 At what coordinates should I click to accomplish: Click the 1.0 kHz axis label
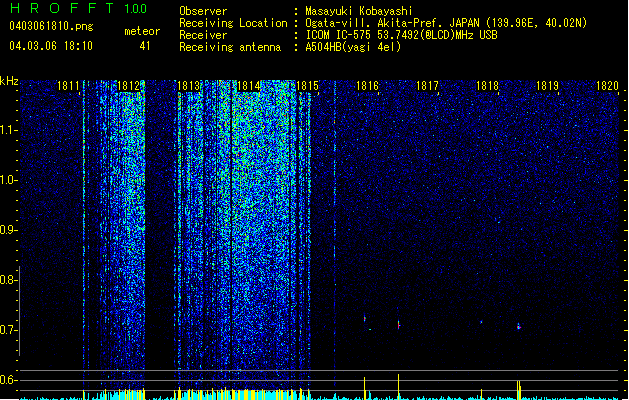pos(9,180)
